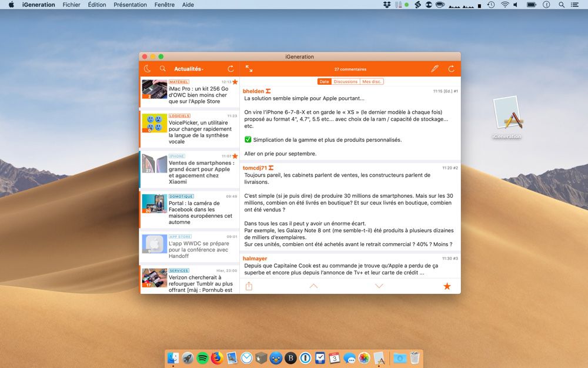Viewport: 588px width, 368px height.
Task: Open tomcdj71's user profile
Action: (255, 168)
